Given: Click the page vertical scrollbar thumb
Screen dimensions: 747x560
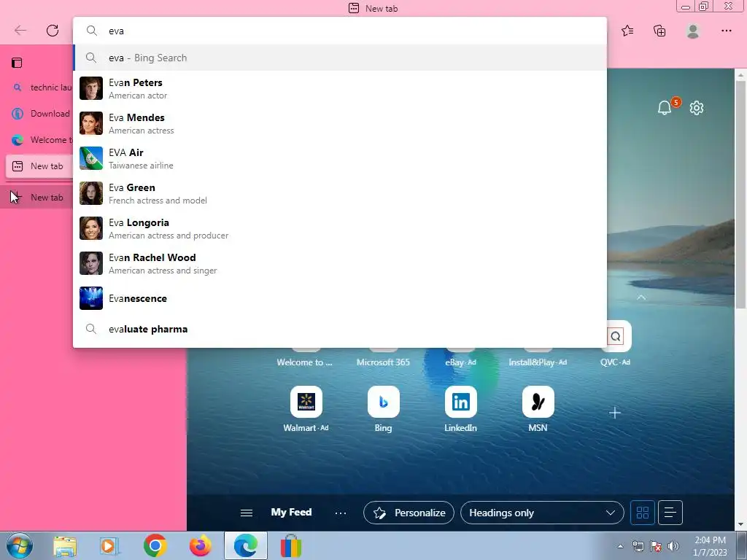Looking at the screenshot, I should pyautogui.click(x=740, y=194).
